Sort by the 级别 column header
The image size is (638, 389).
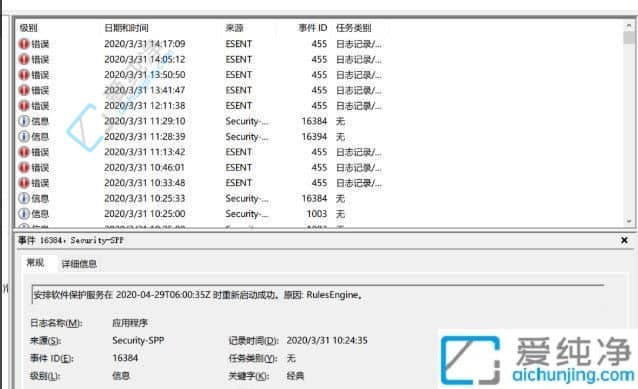28,28
